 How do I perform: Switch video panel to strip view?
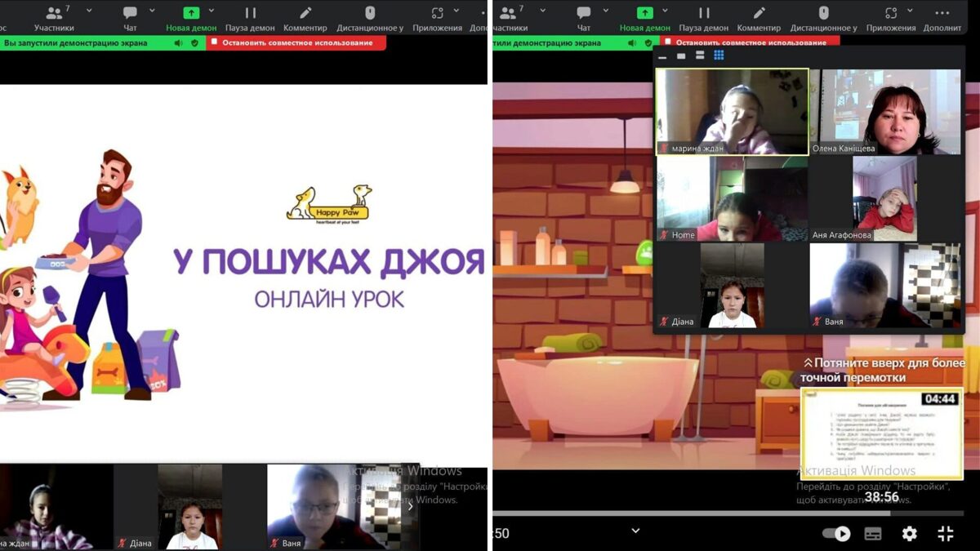[700, 56]
